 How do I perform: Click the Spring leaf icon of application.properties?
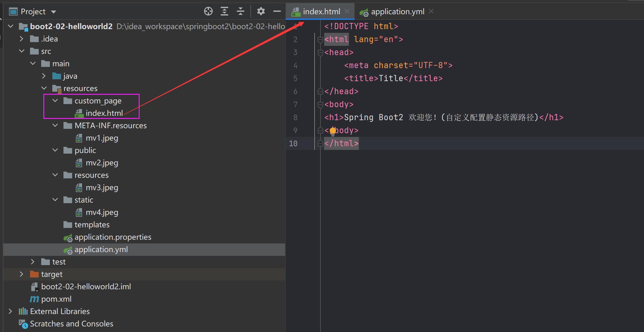click(68, 238)
